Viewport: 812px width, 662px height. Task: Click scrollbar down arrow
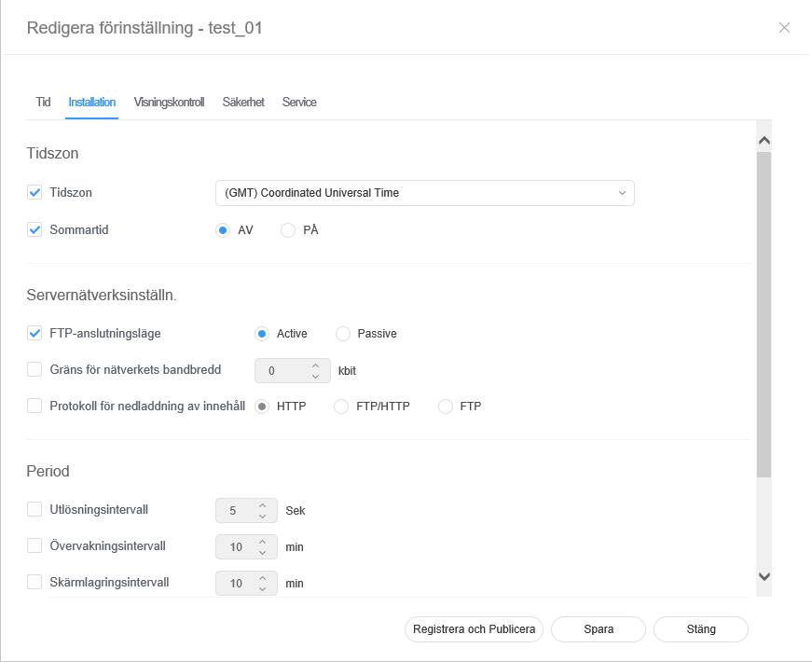(764, 577)
